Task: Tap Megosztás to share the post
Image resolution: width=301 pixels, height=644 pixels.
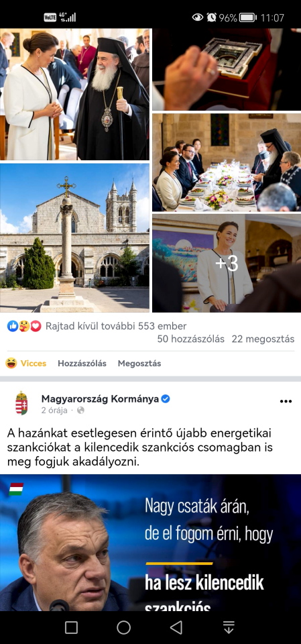Action: coord(139,363)
